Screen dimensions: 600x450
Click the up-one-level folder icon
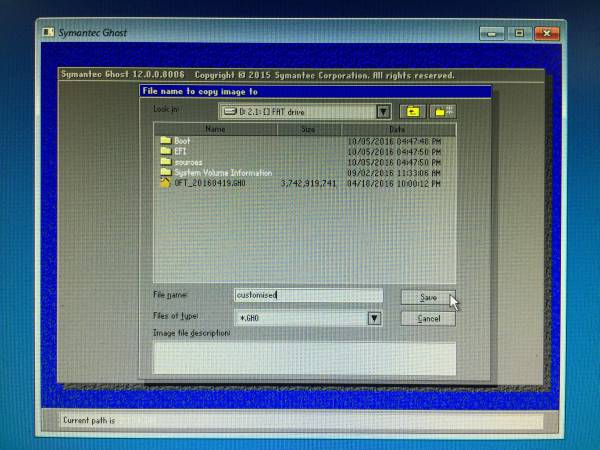(412, 111)
